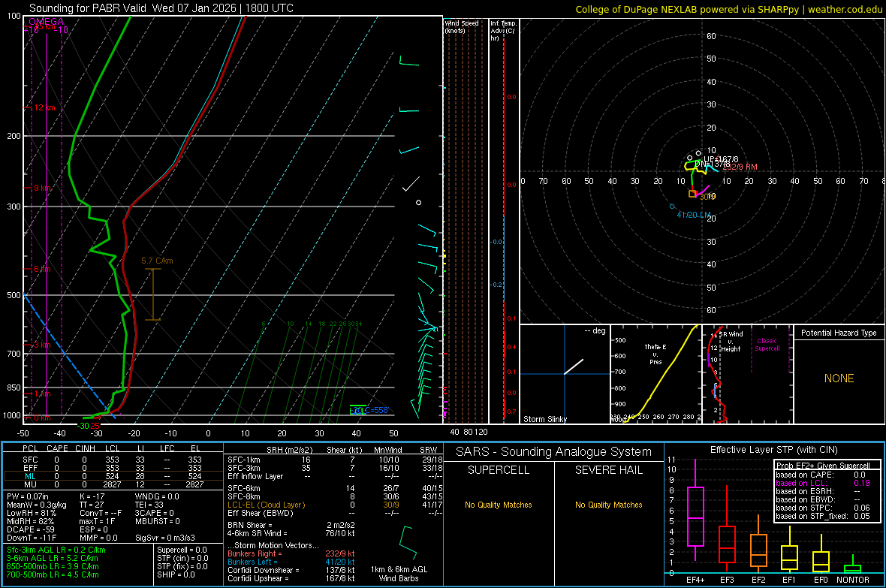
Task: Click the 'SigSvr = 0 m3/s3' value
Action: 165,538
